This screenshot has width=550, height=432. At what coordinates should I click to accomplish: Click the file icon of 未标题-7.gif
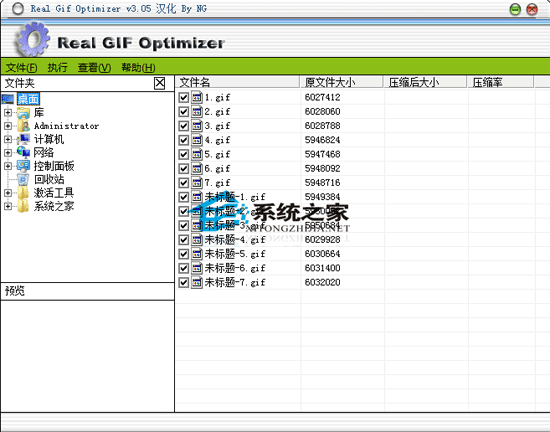197,282
